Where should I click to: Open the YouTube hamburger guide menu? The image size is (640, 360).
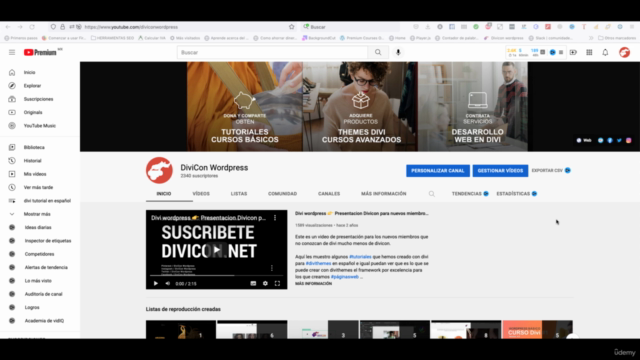point(12,52)
